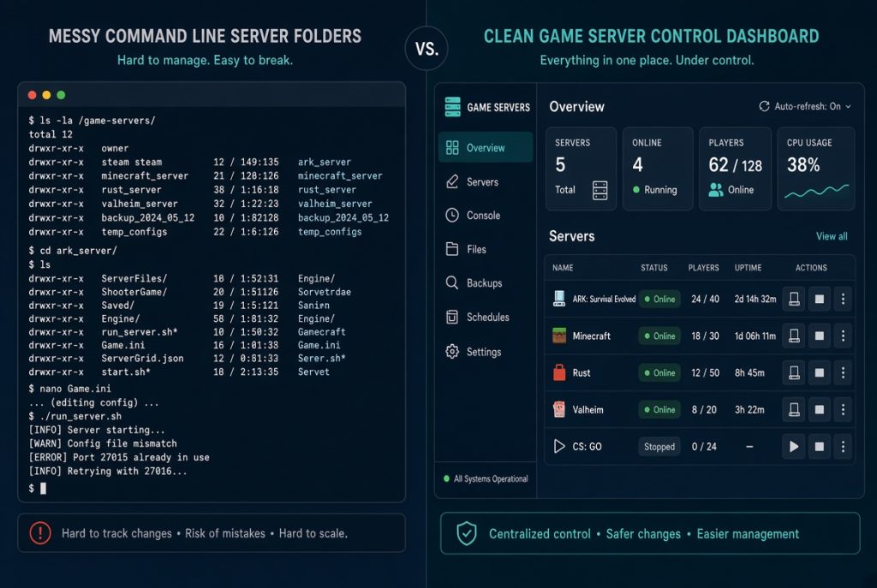
Task: Click the All Systems Operational status
Action: point(486,478)
